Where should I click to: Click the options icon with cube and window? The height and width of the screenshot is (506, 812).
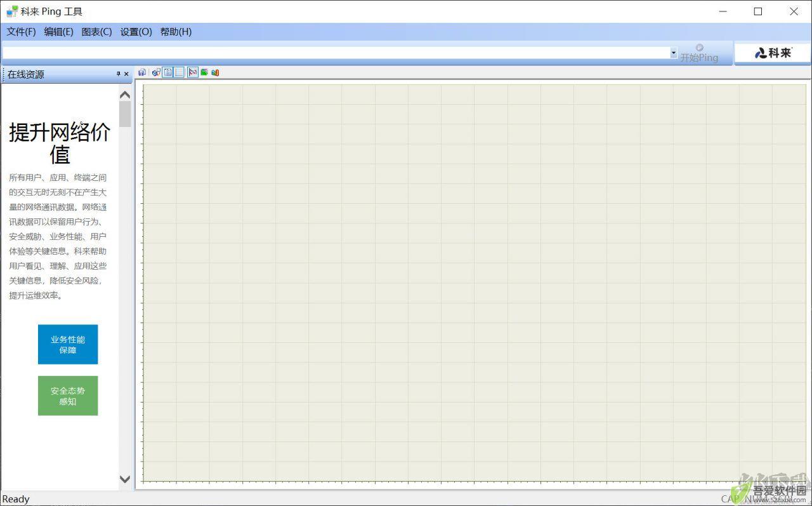(x=156, y=72)
